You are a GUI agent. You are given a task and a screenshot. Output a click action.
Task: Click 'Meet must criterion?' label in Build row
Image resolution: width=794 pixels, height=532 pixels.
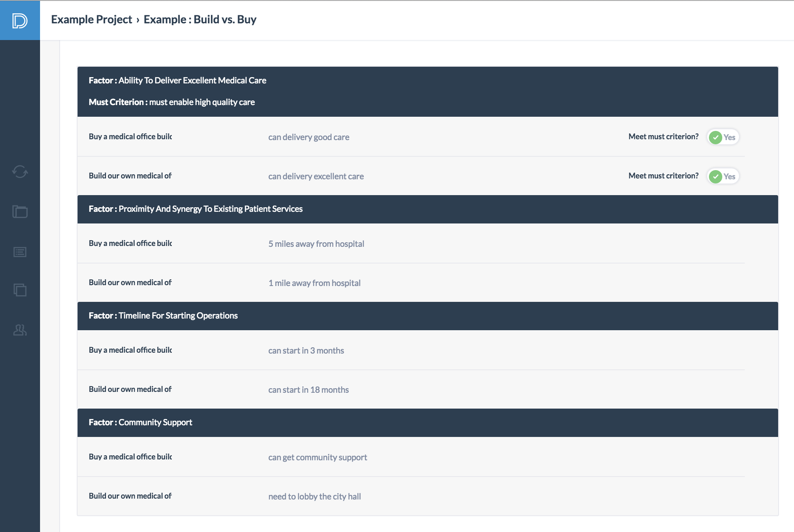pyautogui.click(x=663, y=176)
